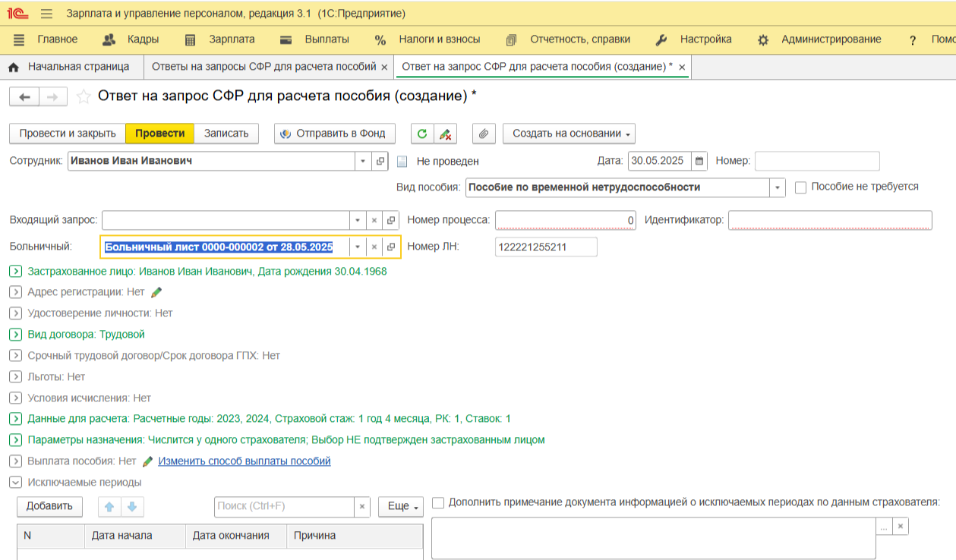Image resolution: width=956 pixels, height=560 pixels.
Task: Go forward with the right arrow button
Action: tap(52, 96)
